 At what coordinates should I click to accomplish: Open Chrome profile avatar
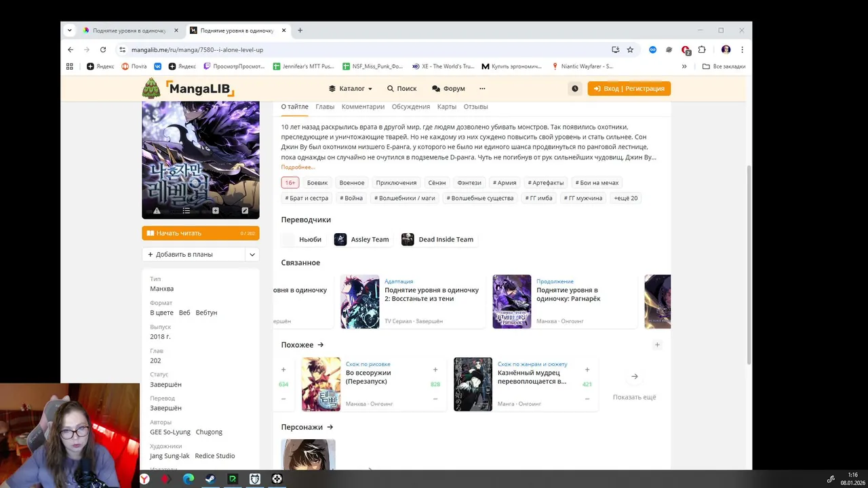[726, 49]
